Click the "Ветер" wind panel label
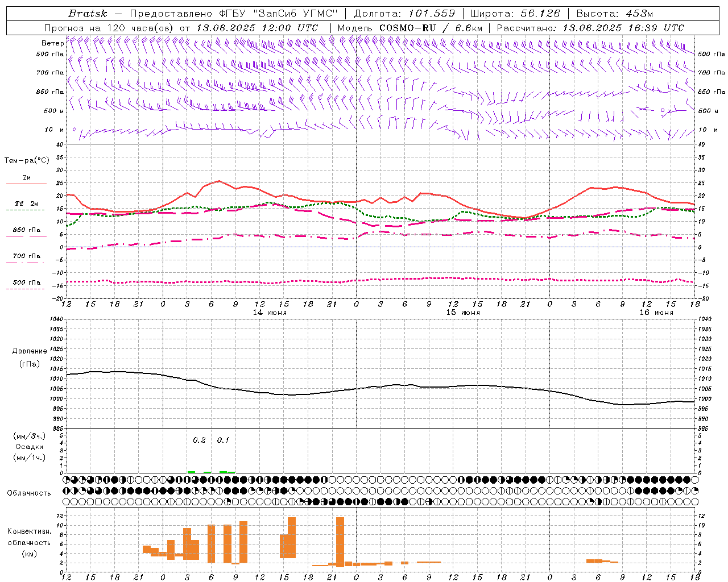Image resolution: width=728 pixels, height=582 pixels. click(x=52, y=43)
